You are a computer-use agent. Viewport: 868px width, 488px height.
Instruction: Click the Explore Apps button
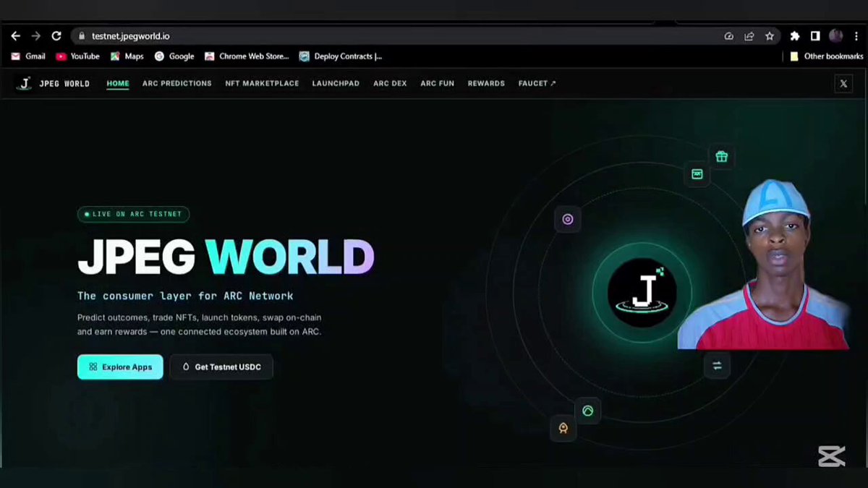[x=120, y=367]
